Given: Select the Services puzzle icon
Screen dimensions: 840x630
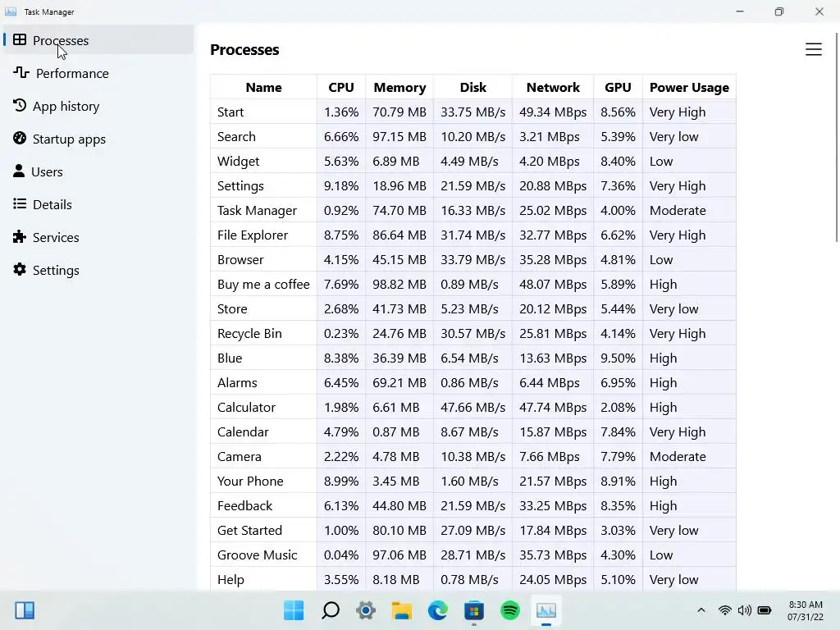Looking at the screenshot, I should (x=20, y=237).
